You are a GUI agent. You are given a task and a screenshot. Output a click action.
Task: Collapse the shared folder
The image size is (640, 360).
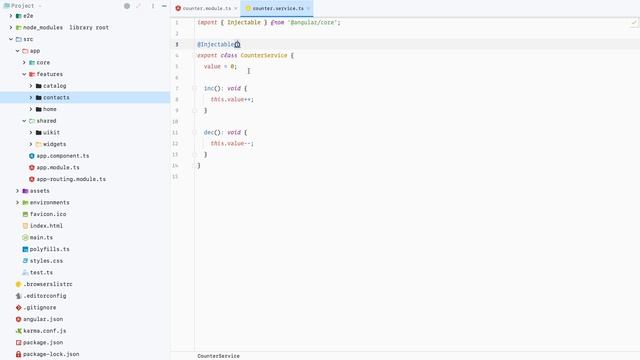(x=24, y=121)
